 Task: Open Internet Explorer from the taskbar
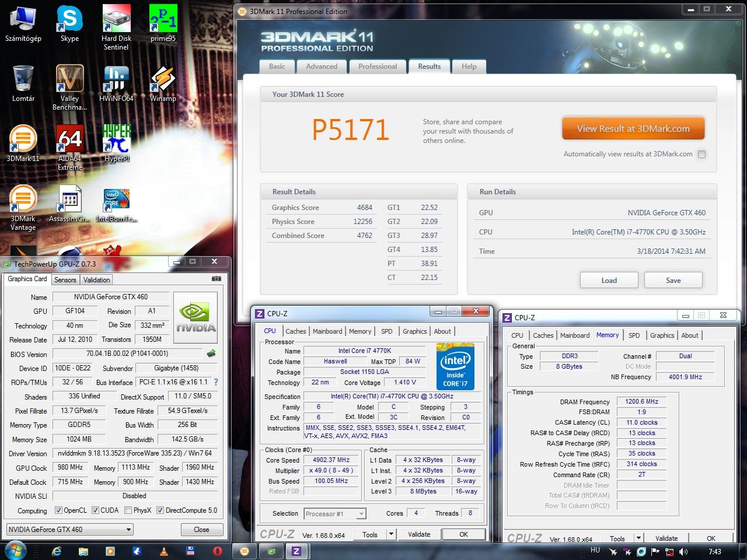click(57, 551)
